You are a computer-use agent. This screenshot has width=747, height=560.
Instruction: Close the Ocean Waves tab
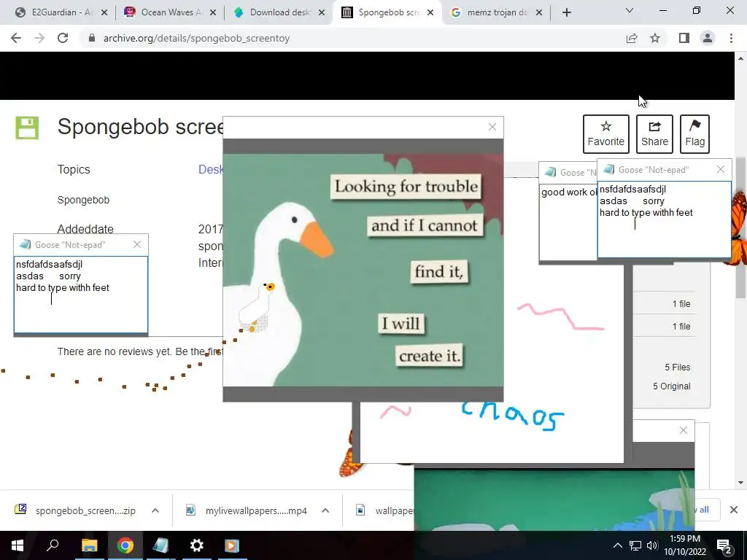tap(213, 12)
